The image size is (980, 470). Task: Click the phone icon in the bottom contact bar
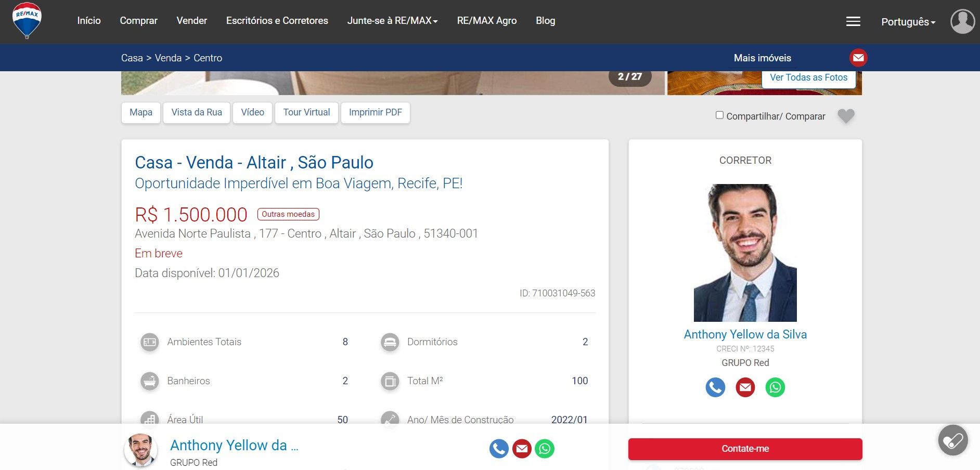pos(499,449)
